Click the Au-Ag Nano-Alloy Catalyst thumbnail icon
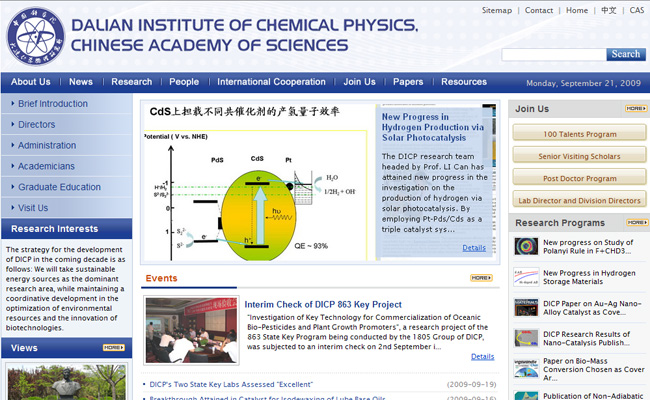This screenshot has width=650, height=400. point(526,308)
